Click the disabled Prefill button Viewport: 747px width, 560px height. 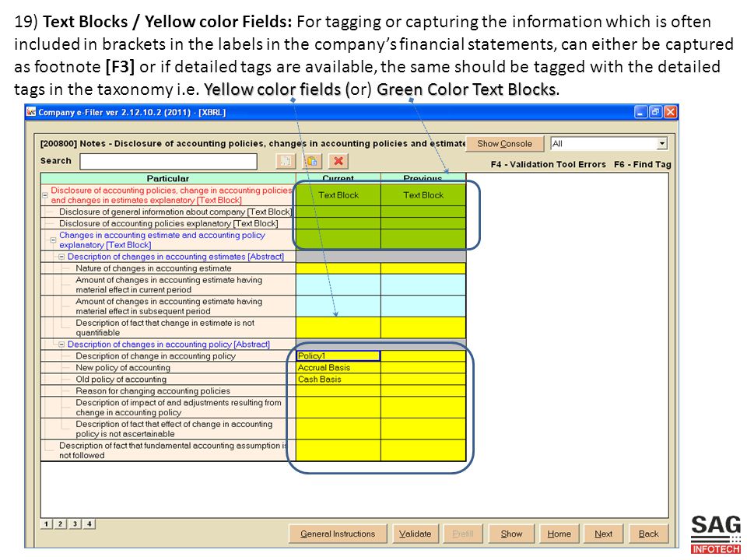(x=462, y=534)
